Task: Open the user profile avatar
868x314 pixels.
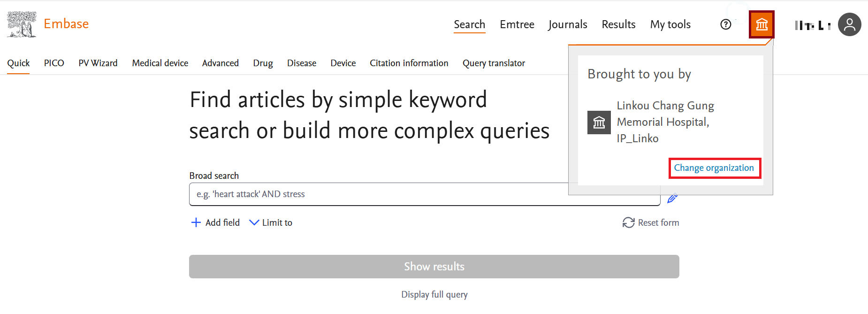Action: 850,24
